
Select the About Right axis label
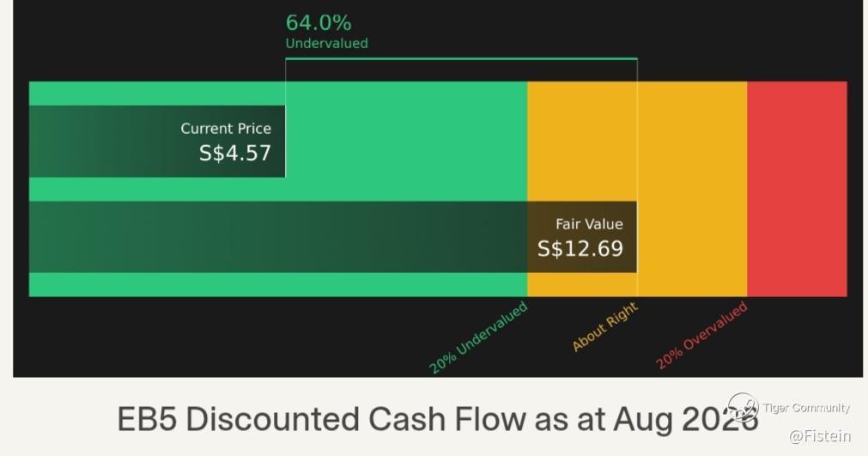[605, 326]
